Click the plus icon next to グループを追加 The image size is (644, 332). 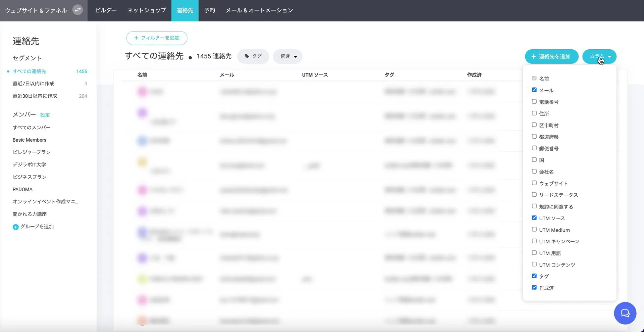click(15, 227)
